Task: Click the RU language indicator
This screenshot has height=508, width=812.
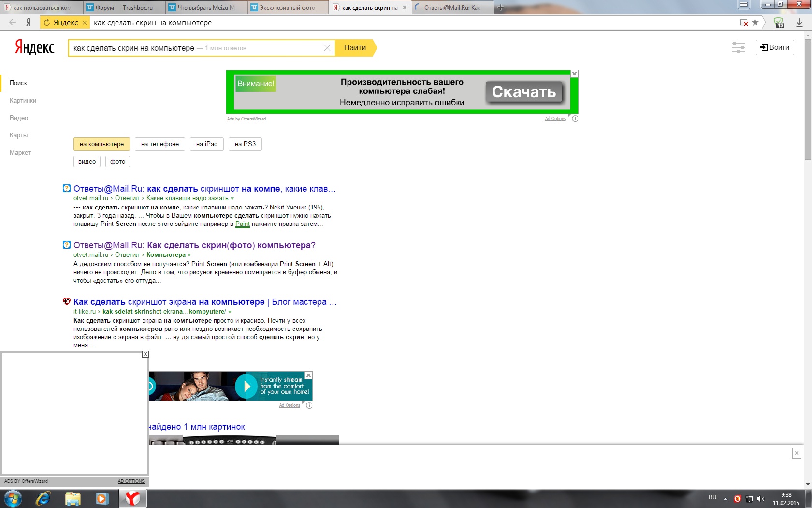Action: 712,497
